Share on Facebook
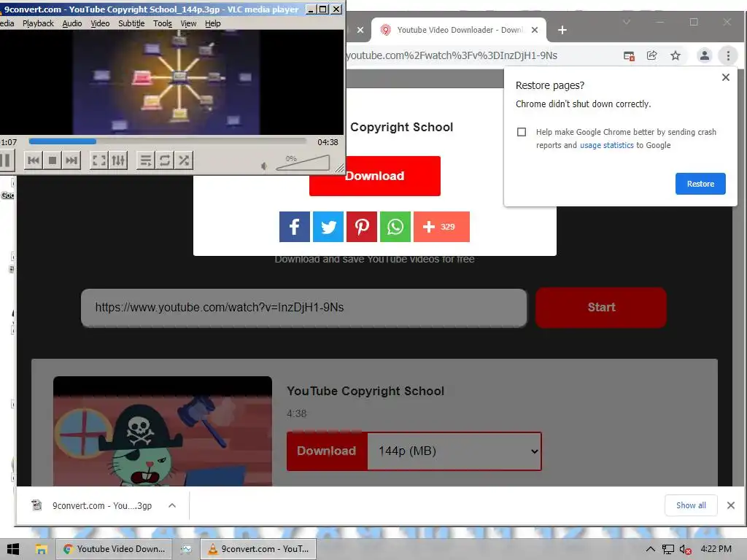Image resolution: width=747 pixels, height=560 pixels. 295,227
